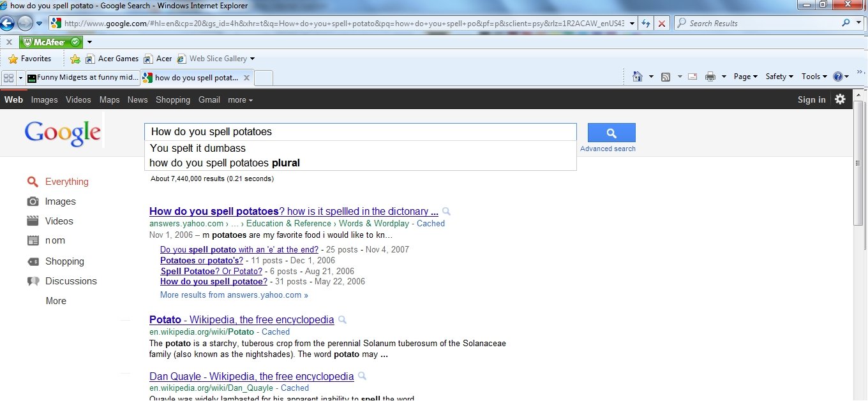Screen dimensions: 868x401
Task: Expand More filters in the left sidebar
Action: pyautogui.click(x=56, y=301)
